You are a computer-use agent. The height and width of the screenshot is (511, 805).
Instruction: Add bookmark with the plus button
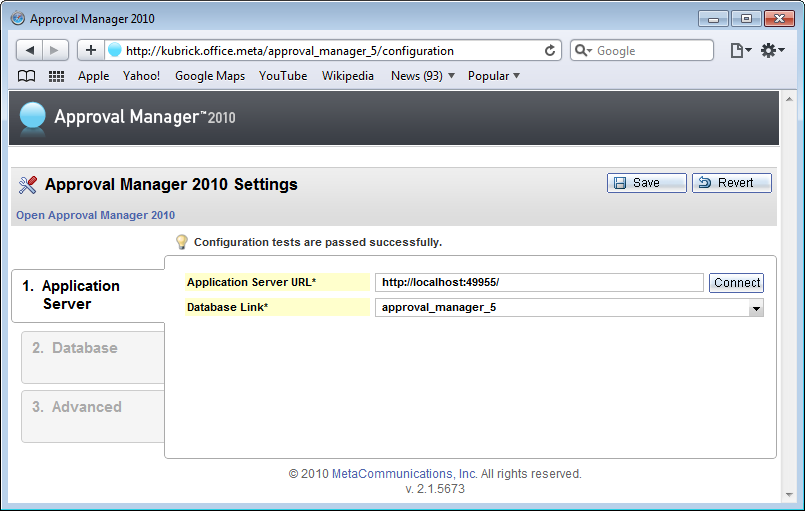point(91,50)
